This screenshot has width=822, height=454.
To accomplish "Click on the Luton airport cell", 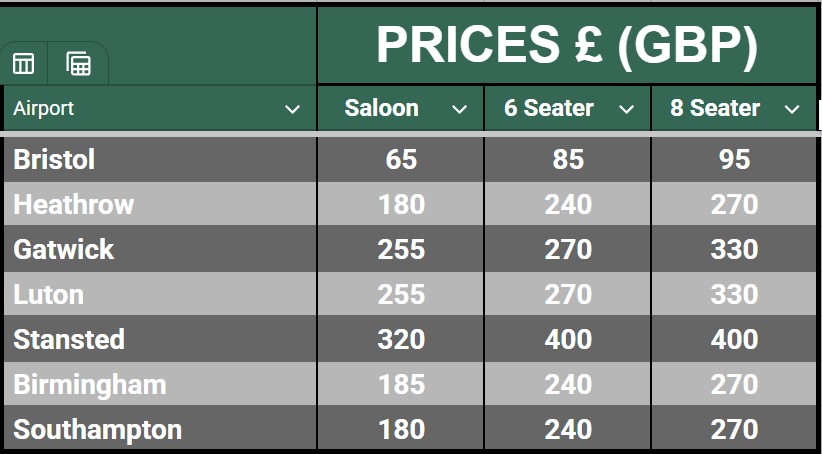I will pos(48,295).
